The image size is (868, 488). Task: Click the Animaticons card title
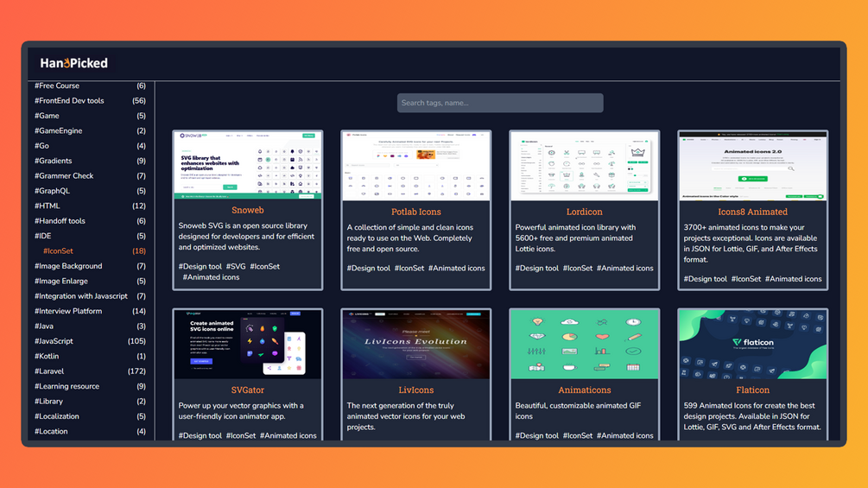click(x=584, y=390)
